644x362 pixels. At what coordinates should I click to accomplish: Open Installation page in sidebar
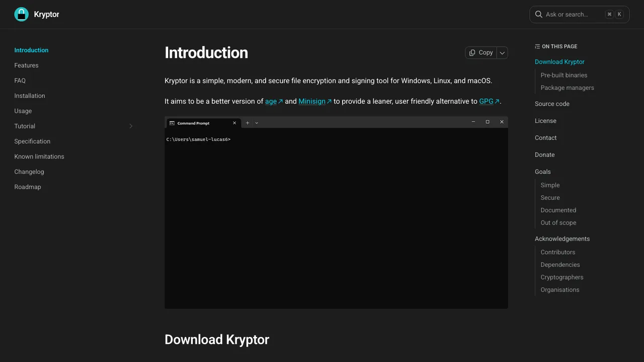click(30, 96)
